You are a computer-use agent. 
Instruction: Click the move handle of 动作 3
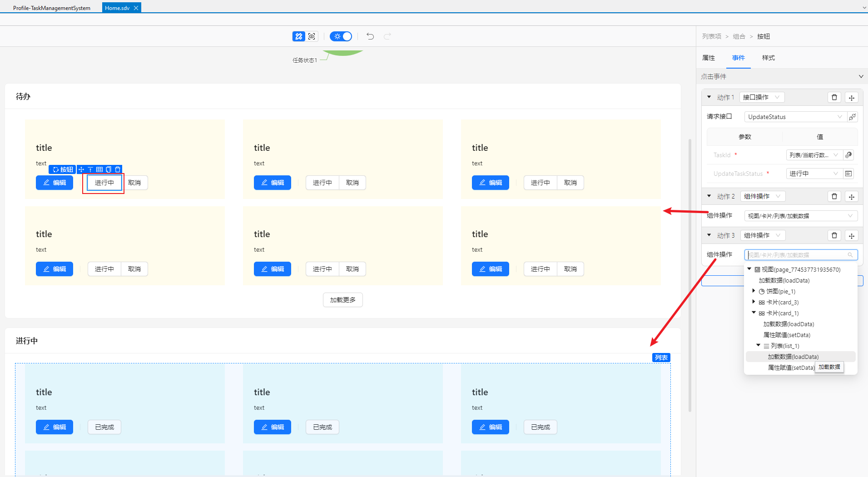click(852, 235)
